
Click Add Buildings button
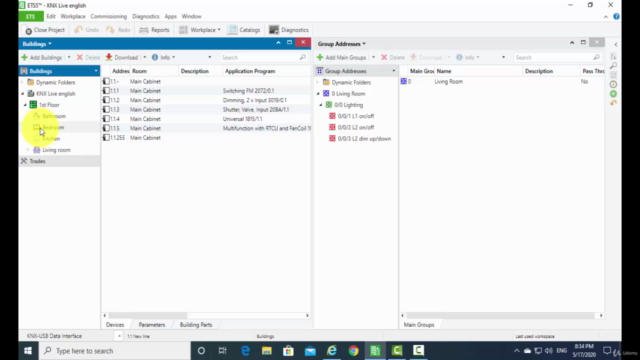(x=42, y=58)
